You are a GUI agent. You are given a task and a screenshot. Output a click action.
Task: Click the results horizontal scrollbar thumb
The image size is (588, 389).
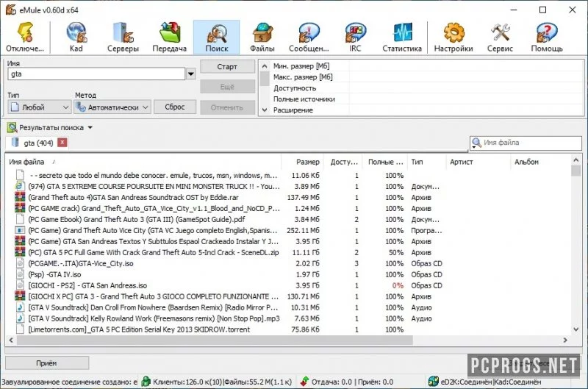(215, 340)
